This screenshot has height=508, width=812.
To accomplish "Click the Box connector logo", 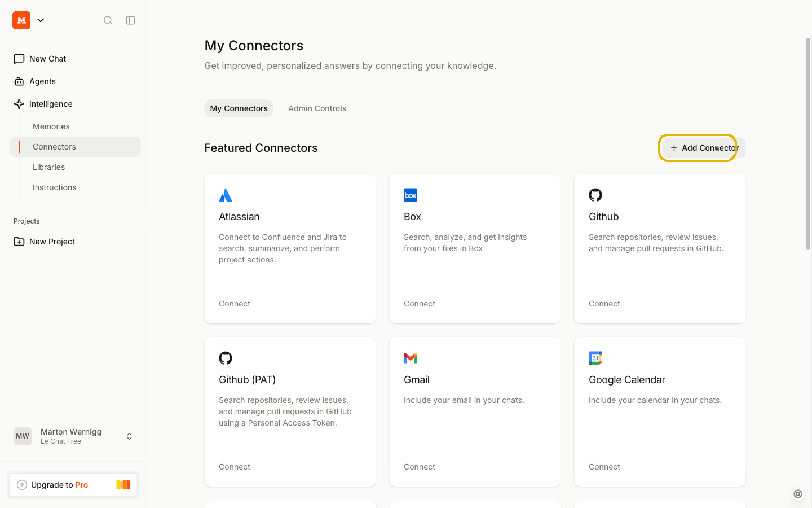I will click(411, 195).
